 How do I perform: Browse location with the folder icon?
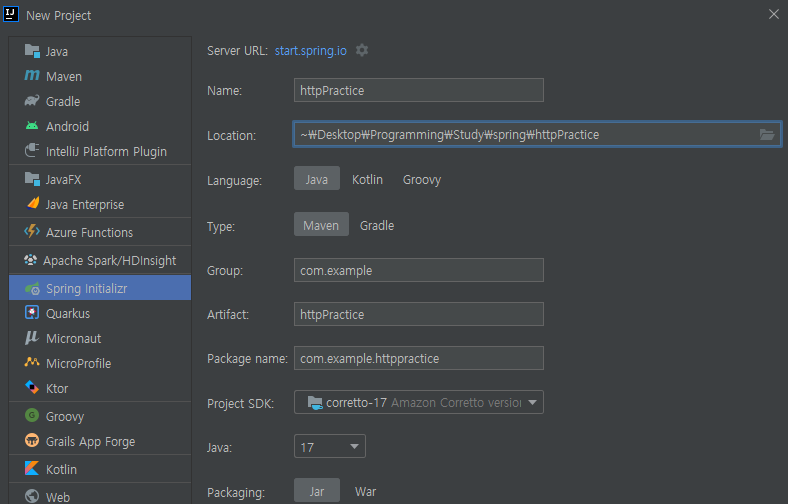(767, 134)
